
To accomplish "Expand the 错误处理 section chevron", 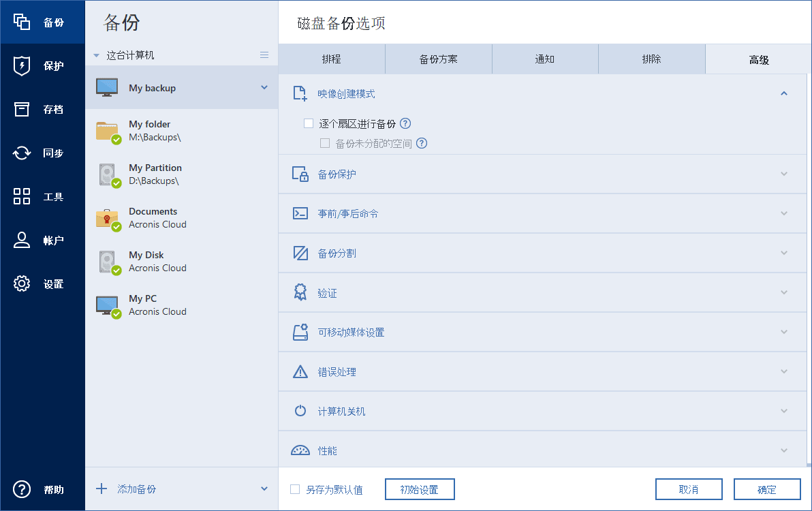I will tap(784, 372).
